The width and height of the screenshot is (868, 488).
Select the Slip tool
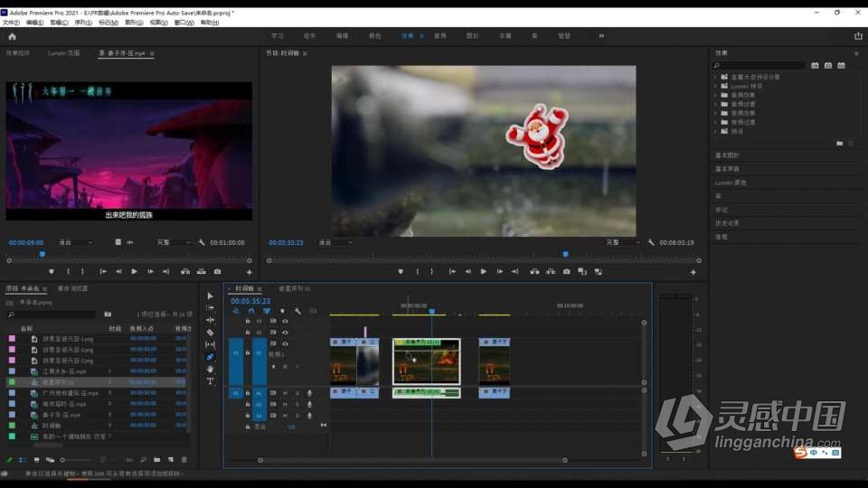click(210, 344)
